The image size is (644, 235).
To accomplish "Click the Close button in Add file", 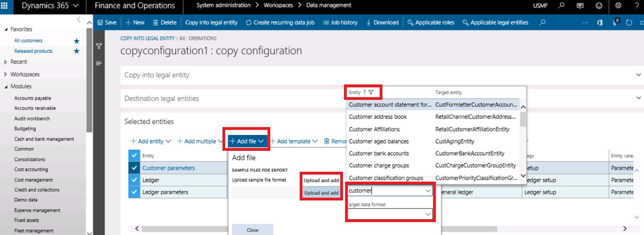I will coord(252,230).
